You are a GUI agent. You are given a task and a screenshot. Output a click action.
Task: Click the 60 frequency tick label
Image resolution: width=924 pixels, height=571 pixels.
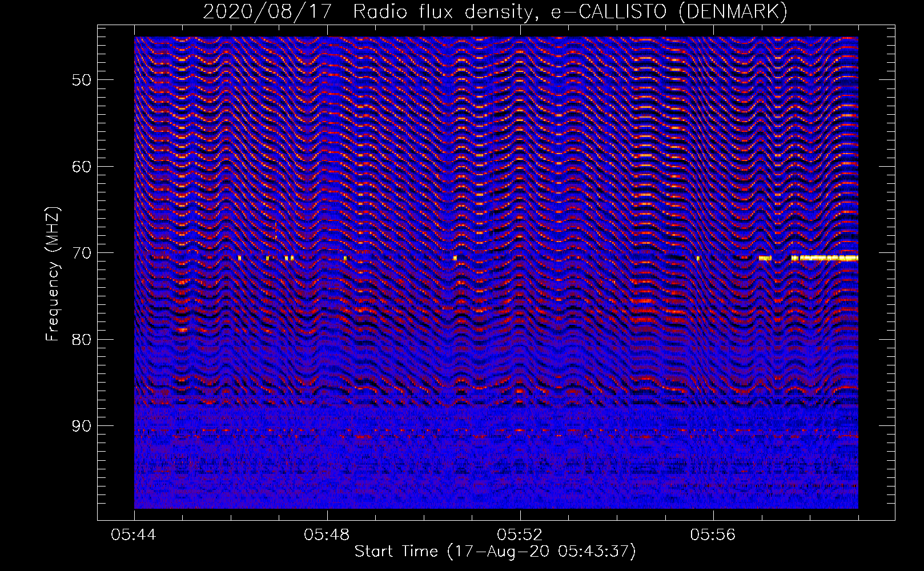click(82, 167)
